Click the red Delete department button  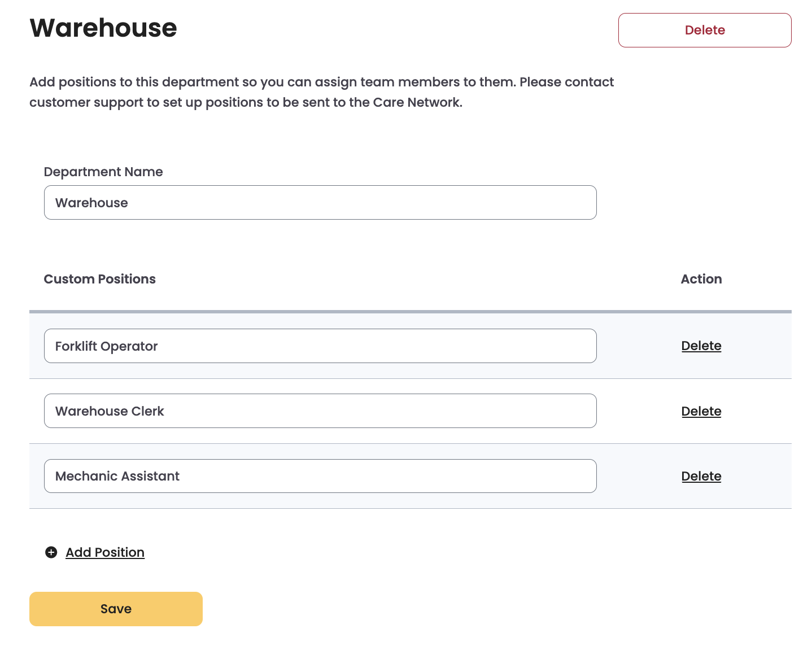tap(704, 30)
